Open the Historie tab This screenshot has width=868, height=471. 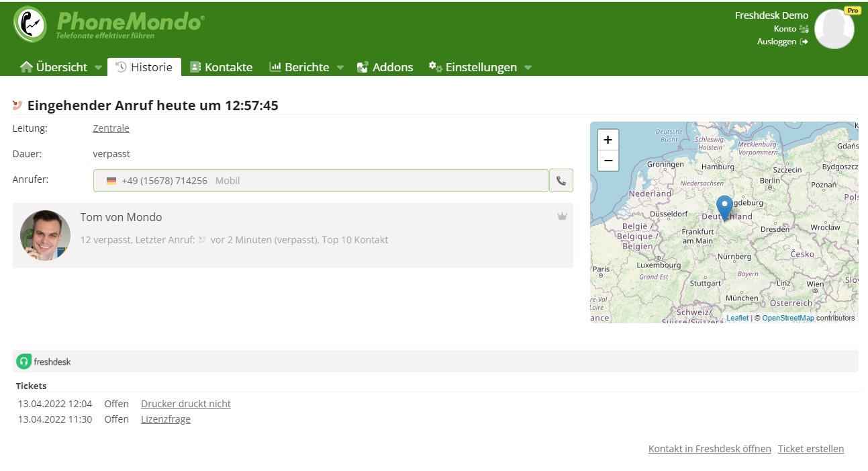[x=144, y=67]
